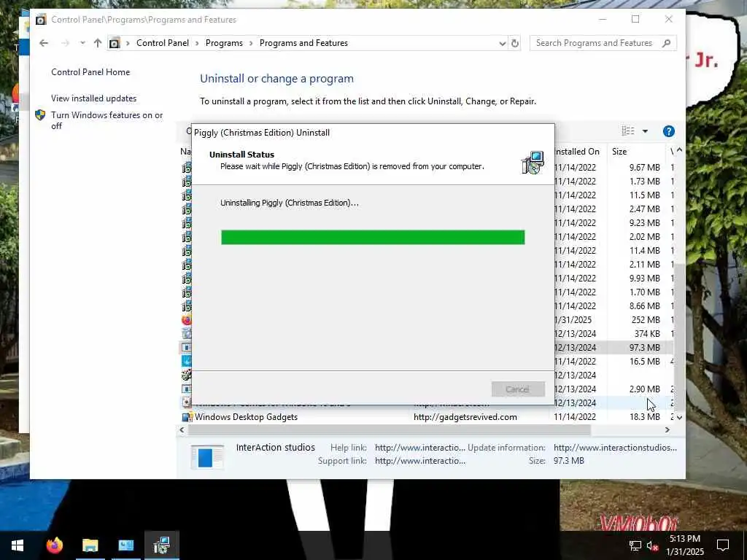Click the Windows features shield icon
The height and width of the screenshot is (560, 747).
point(41,114)
